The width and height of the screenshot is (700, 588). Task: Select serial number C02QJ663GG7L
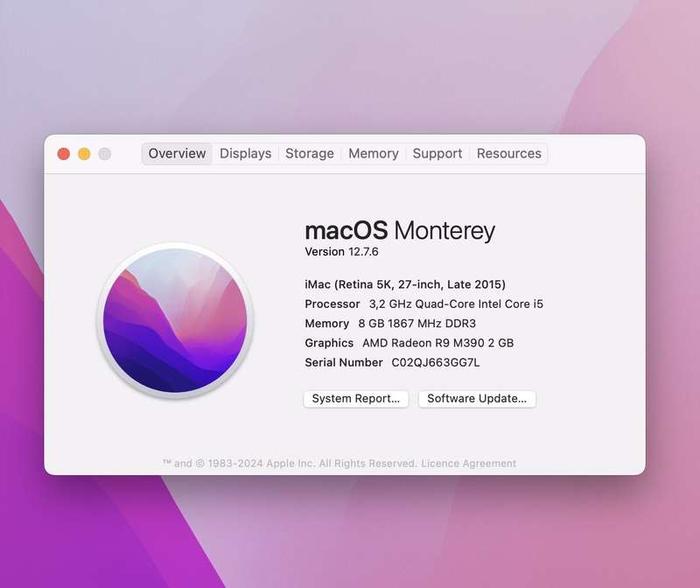click(x=435, y=362)
